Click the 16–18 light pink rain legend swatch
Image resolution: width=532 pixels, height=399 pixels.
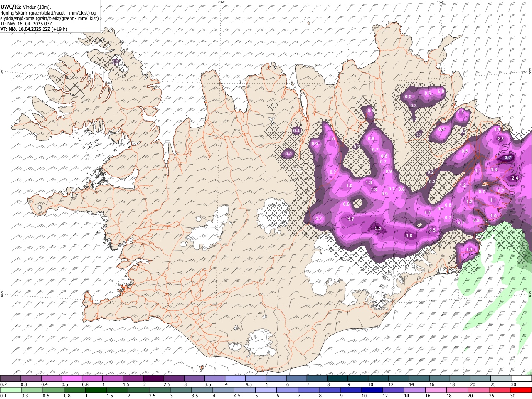(x=436, y=390)
